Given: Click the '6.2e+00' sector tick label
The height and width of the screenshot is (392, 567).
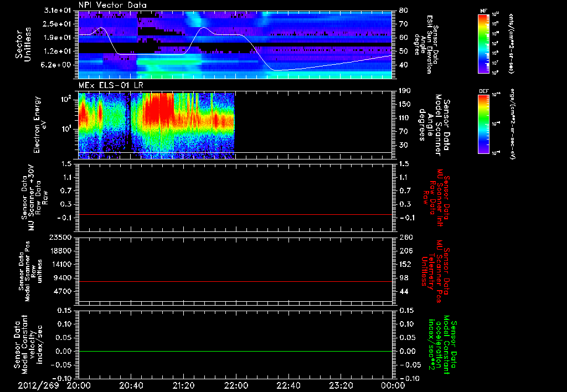Looking at the screenshot, I should point(57,65).
